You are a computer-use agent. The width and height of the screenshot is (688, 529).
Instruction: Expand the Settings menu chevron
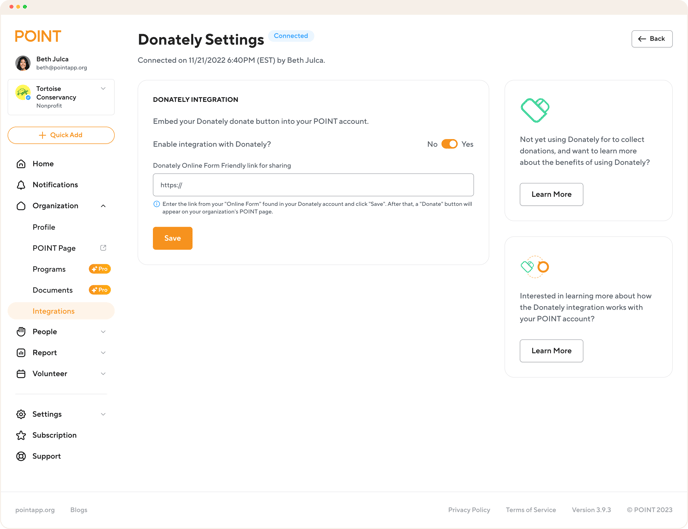103,414
